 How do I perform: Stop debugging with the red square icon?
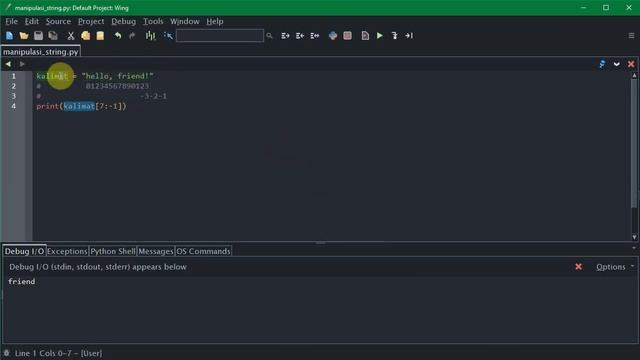tap(347, 36)
